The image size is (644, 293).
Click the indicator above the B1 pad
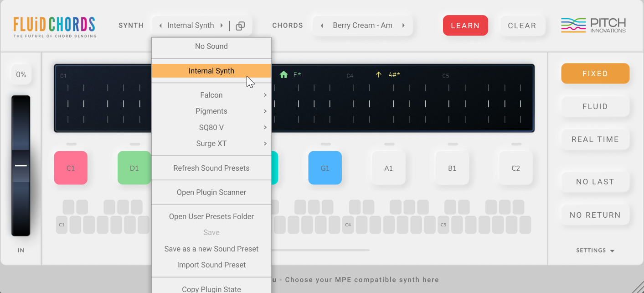[453, 144]
